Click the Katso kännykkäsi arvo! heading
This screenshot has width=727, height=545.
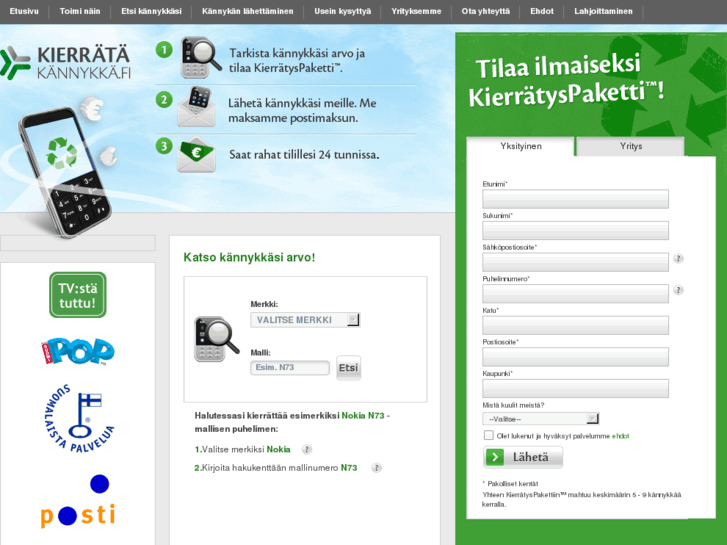tap(249, 257)
